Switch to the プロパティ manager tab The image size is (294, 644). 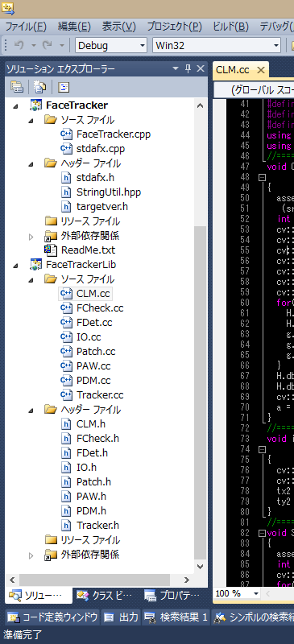click(172, 595)
